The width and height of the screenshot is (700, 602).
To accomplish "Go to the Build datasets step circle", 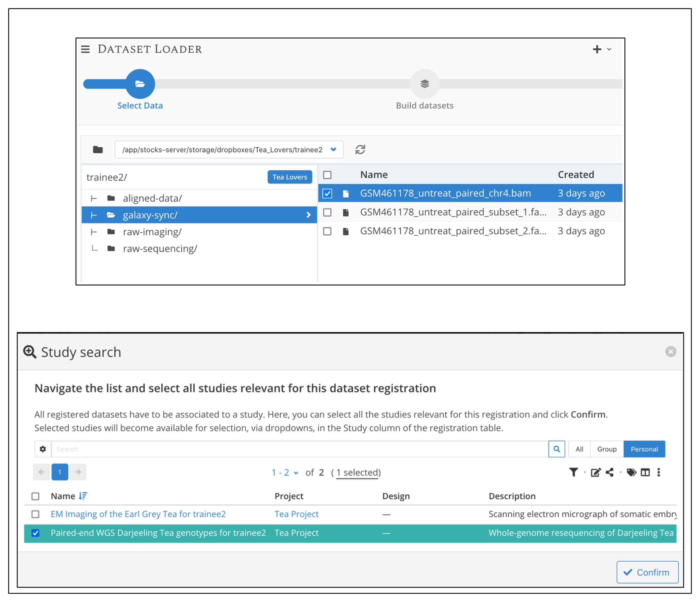I will pos(425,84).
